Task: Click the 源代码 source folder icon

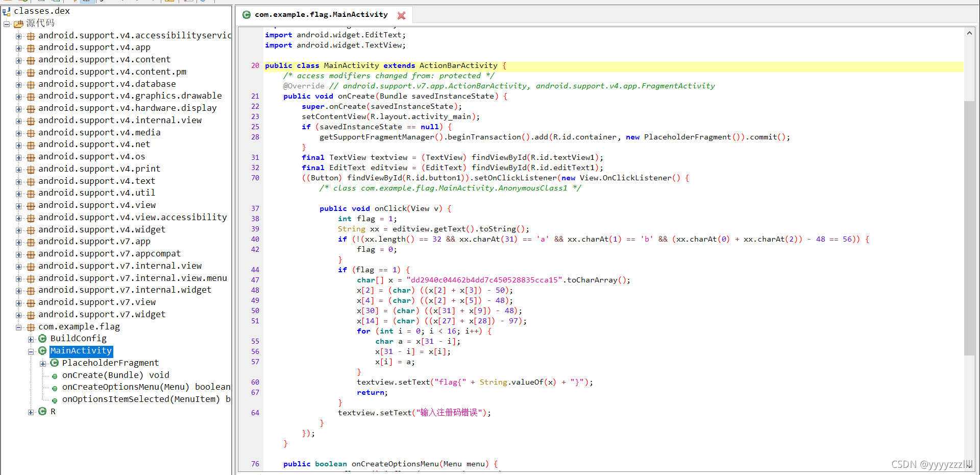Action: click(x=19, y=23)
